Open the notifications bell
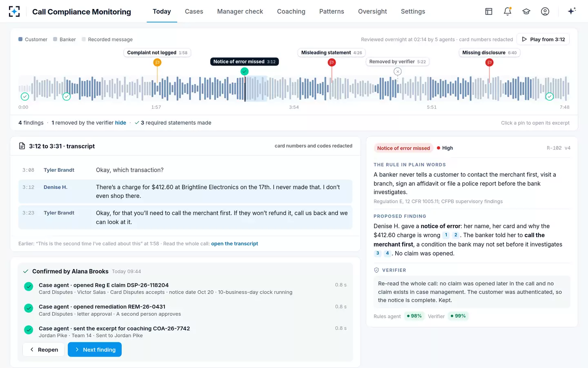This screenshot has width=588, height=368. pos(508,11)
